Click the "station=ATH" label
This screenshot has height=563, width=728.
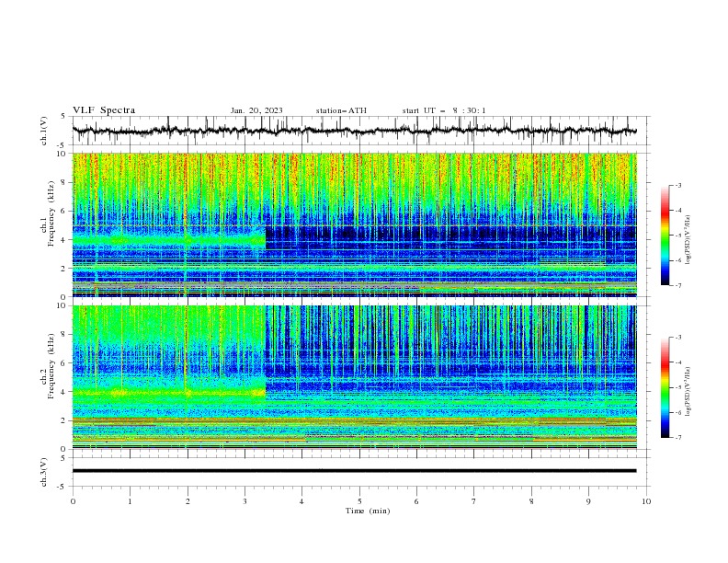341,110
